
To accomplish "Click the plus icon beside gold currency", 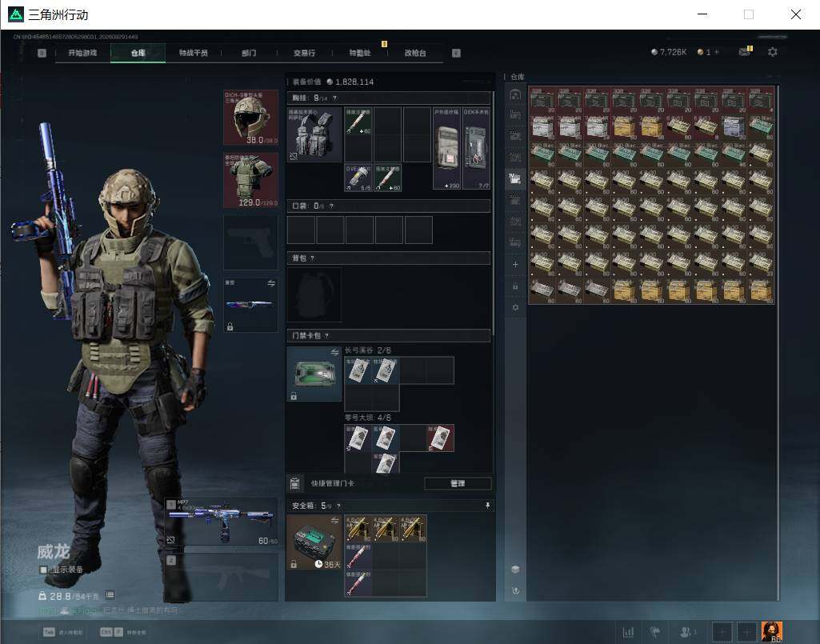I will click(x=717, y=52).
